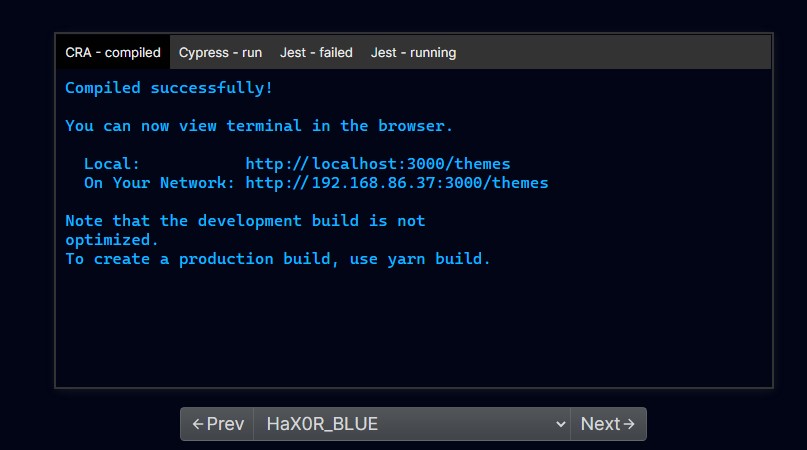This screenshot has width=807, height=450.
Task: Click the 'On Your Network:' label
Action: click(159, 183)
